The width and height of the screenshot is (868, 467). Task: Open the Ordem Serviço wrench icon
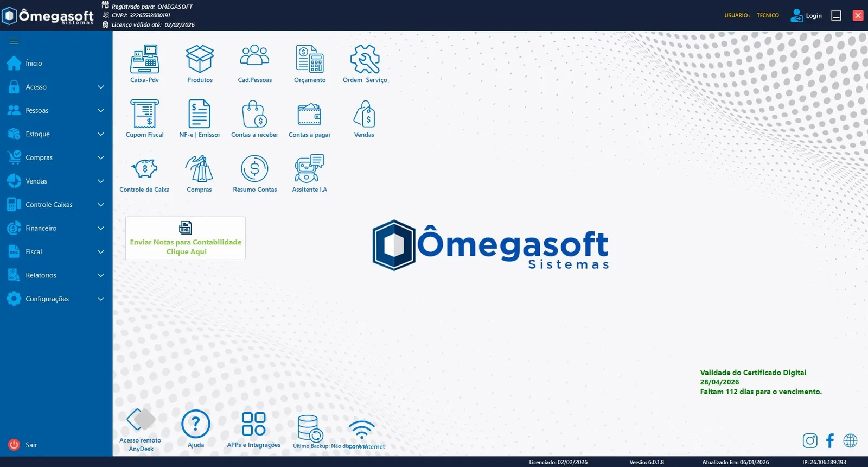click(365, 59)
